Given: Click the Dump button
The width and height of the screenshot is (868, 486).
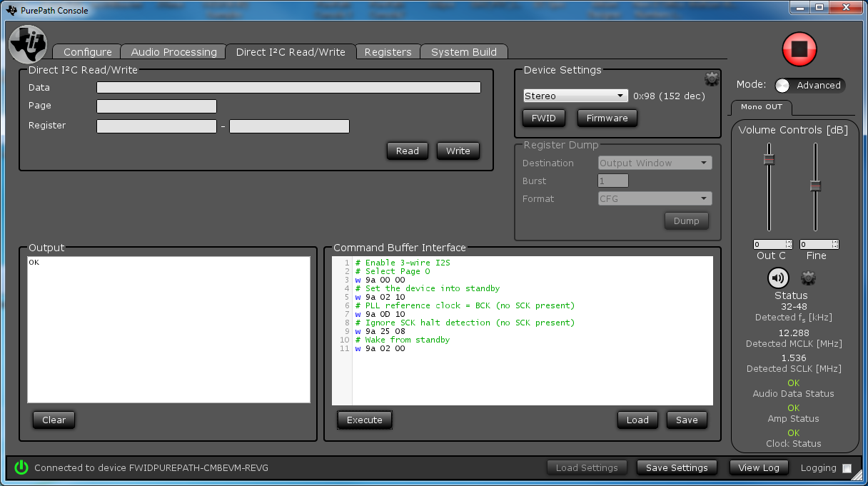Looking at the screenshot, I should coord(686,221).
